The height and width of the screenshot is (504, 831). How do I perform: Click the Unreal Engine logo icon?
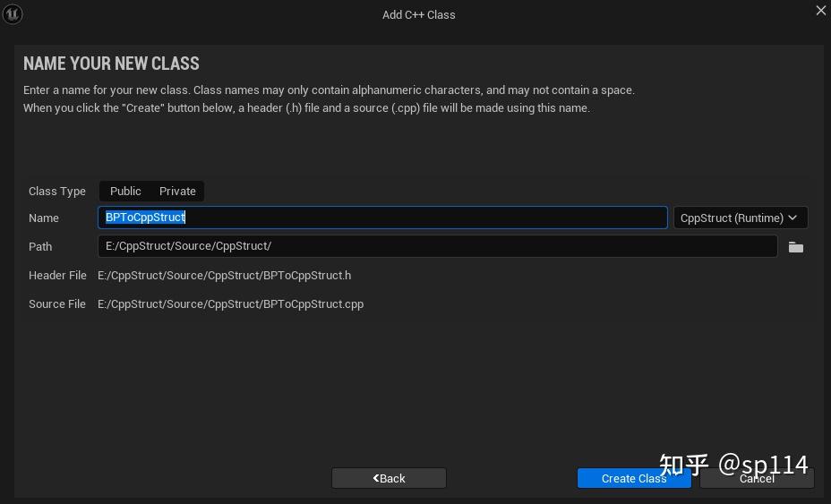pos(13,14)
